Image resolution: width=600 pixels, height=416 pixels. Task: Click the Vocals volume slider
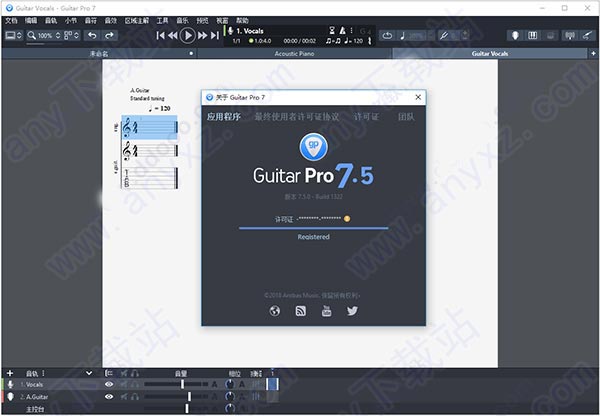pyautogui.click(x=176, y=384)
